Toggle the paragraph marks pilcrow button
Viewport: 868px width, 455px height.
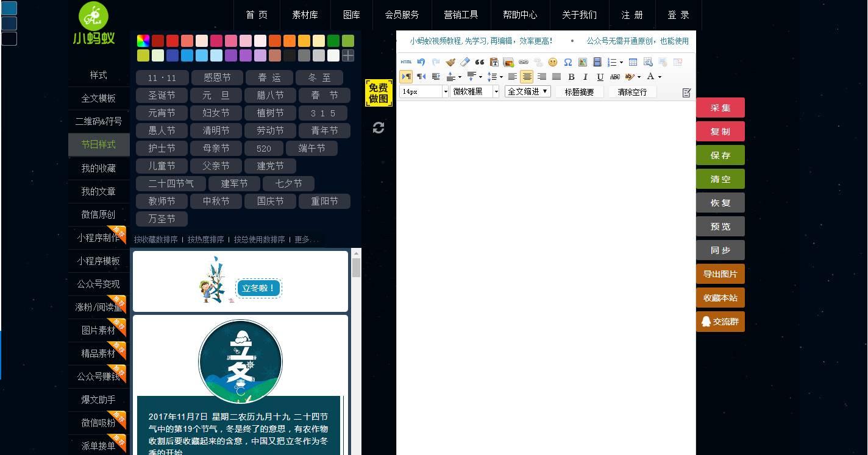coord(406,76)
